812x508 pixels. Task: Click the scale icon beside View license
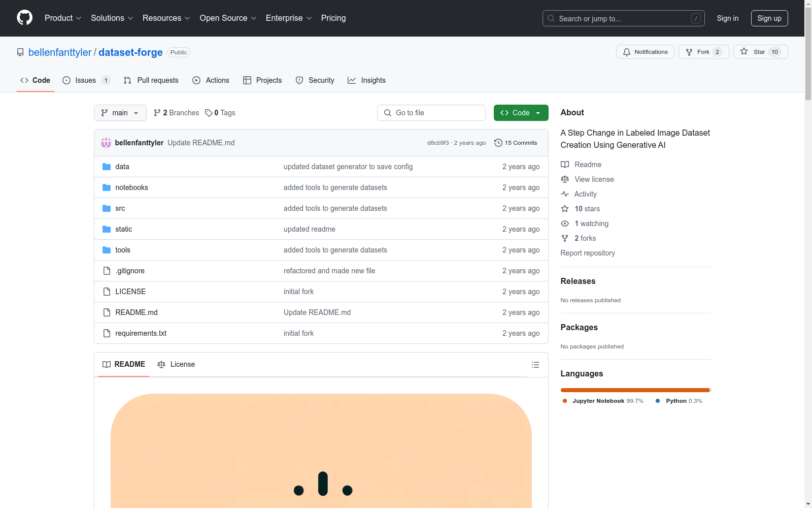[565, 179]
